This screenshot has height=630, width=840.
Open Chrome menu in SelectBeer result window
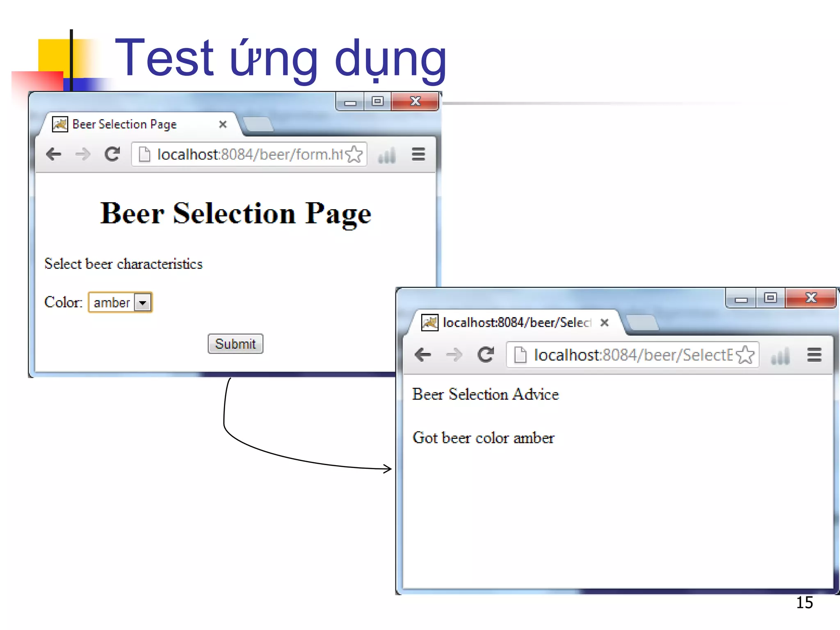click(x=815, y=355)
